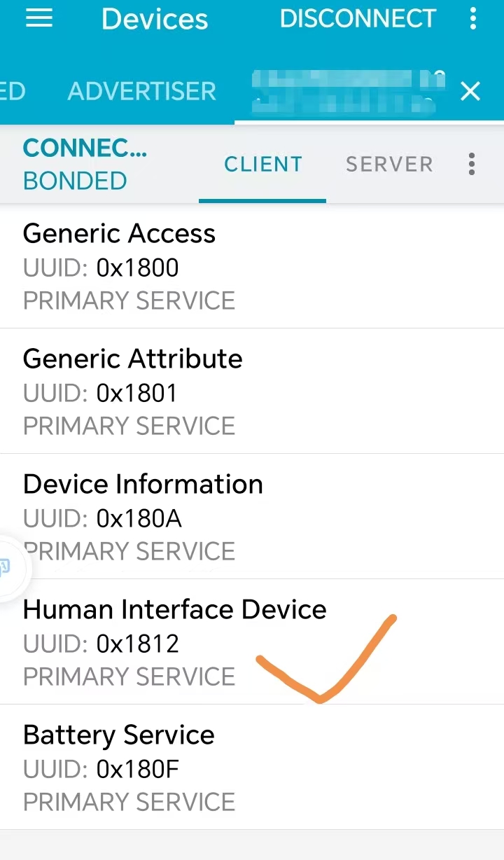Viewport: 504px width, 860px height.
Task: Switch to the SERVER tab
Action: coord(389,164)
